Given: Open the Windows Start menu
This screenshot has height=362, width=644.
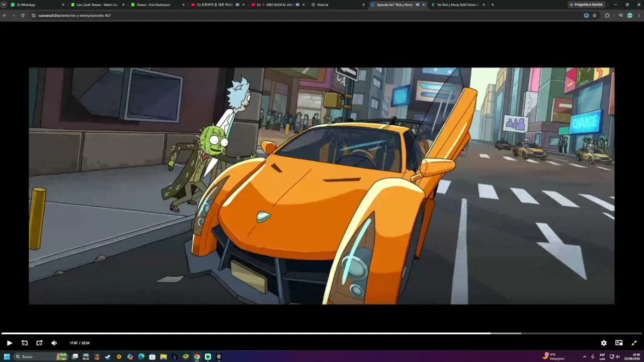Looking at the screenshot, I should (x=7, y=356).
